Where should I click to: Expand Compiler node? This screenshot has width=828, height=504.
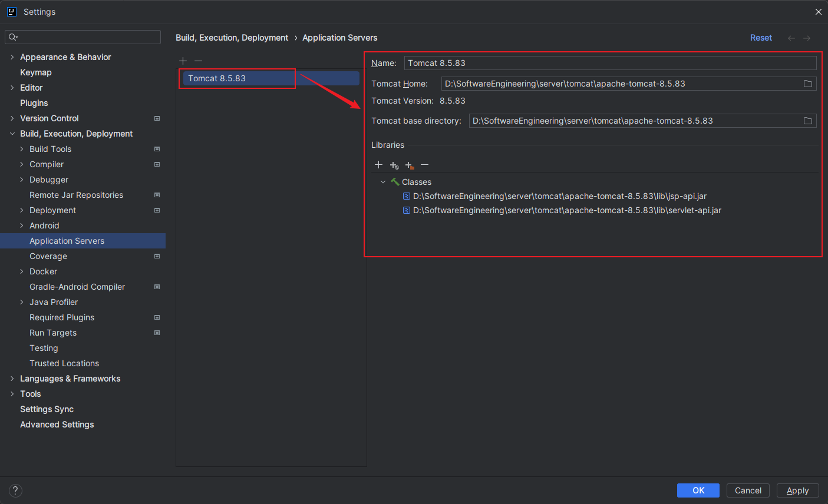coord(22,164)
